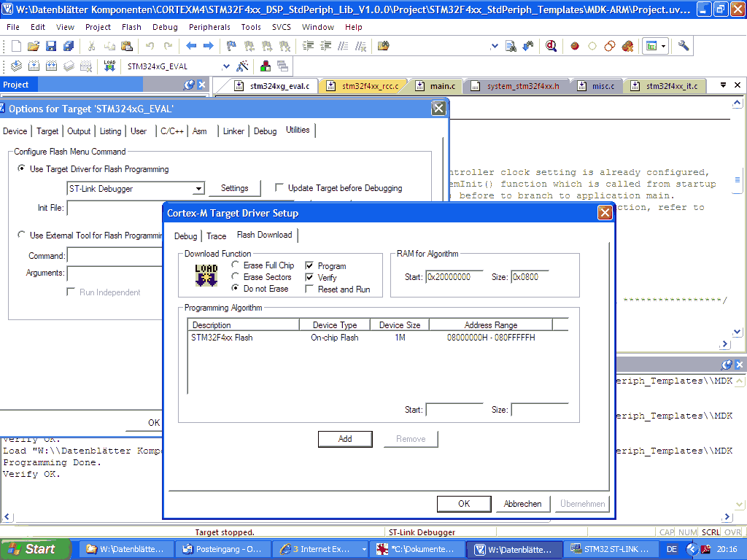747x560 pixels.
Task: Open the ST-Link Debugger driver dropdown
Action: pos(198,189)
